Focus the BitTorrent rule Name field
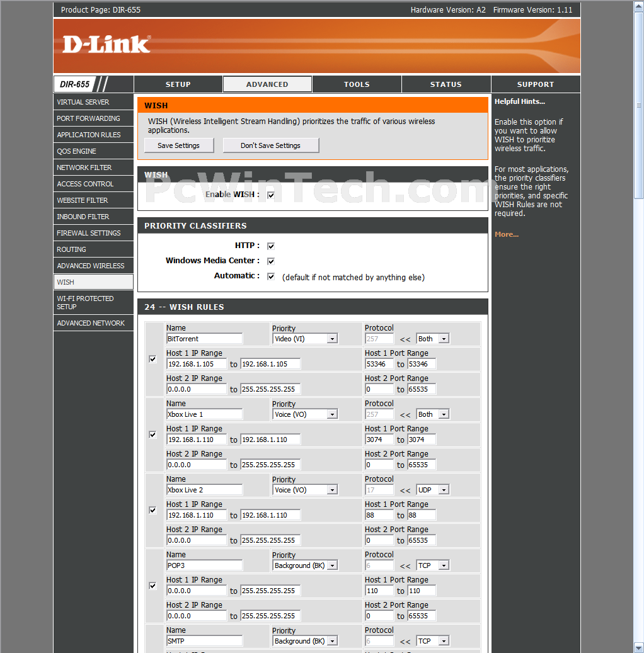The image size is (644, 653). coord(204,339)
